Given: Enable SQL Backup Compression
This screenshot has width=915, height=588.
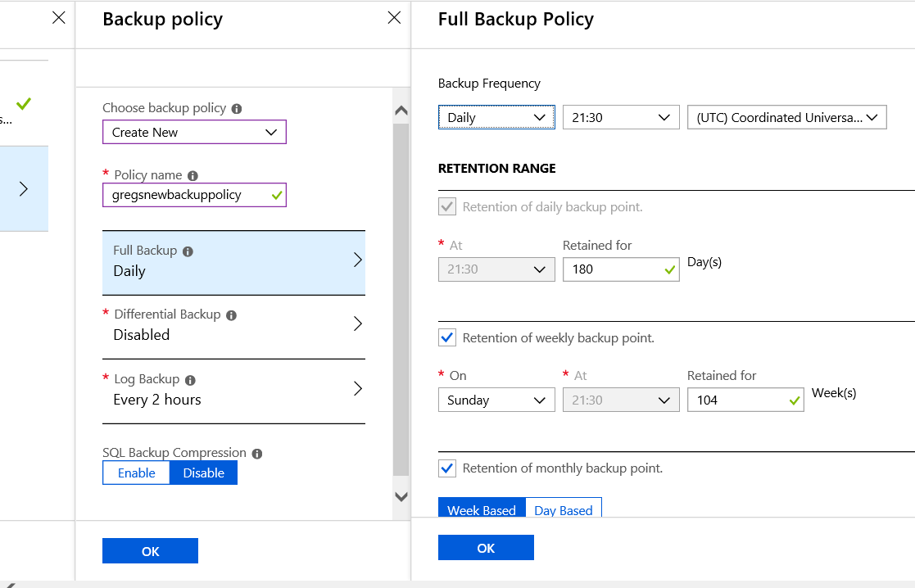Looking at the screenshot, I should click(x=137, y=473).
